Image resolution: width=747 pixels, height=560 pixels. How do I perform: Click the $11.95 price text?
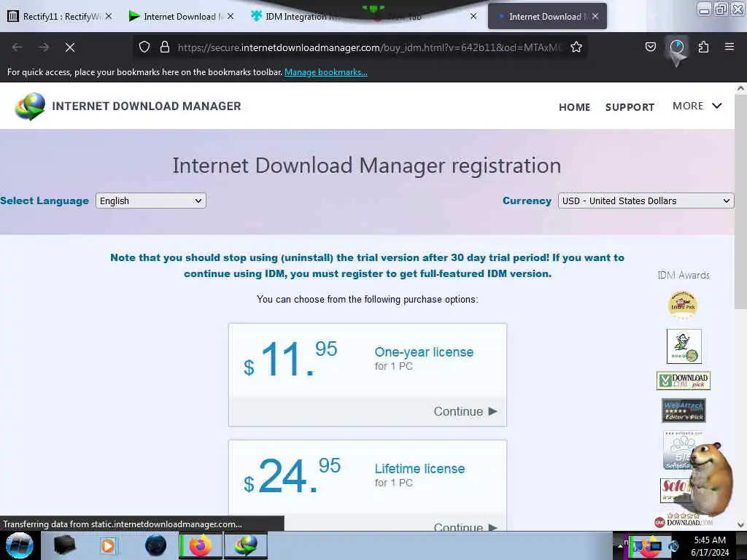(290, 359)
